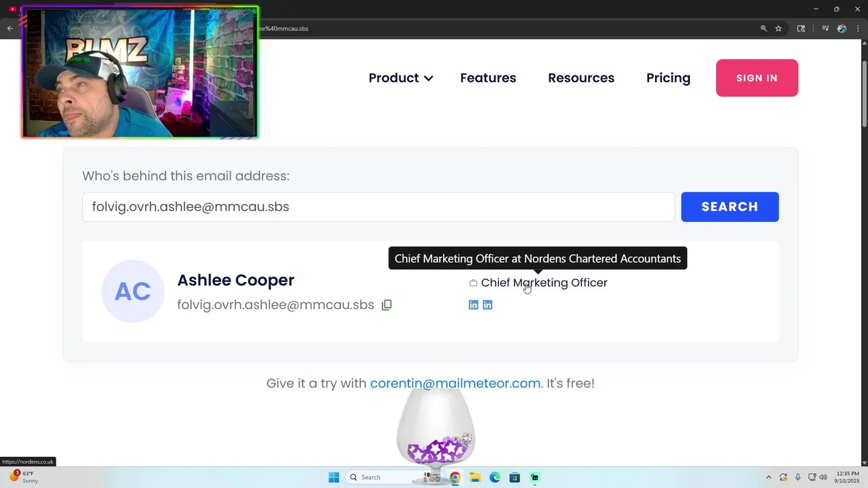Open the Chrome three-dot menu
This screenshot has height=488, width=868.
[x=858, y=28]
